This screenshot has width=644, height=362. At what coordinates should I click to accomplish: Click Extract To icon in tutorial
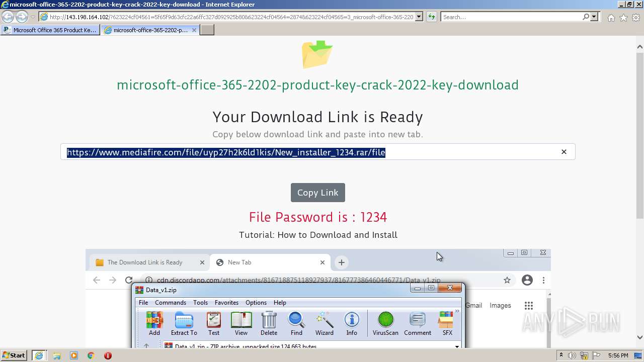click(x=184, y=324)
